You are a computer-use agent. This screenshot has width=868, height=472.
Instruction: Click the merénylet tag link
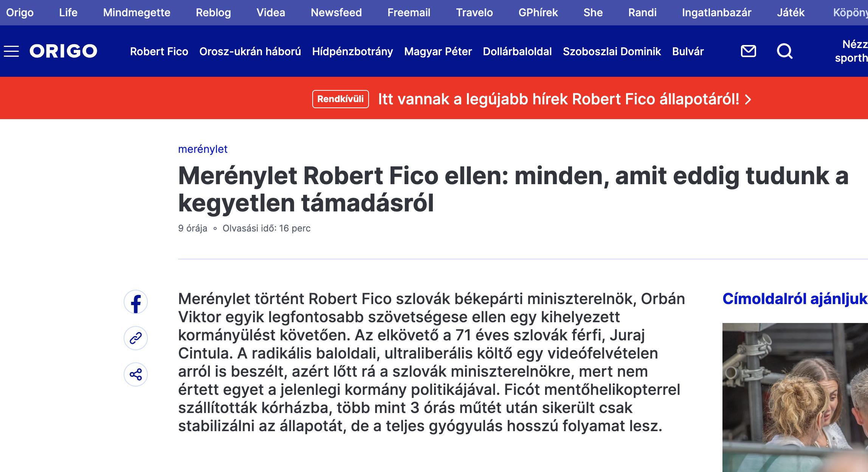coord(203,149)
